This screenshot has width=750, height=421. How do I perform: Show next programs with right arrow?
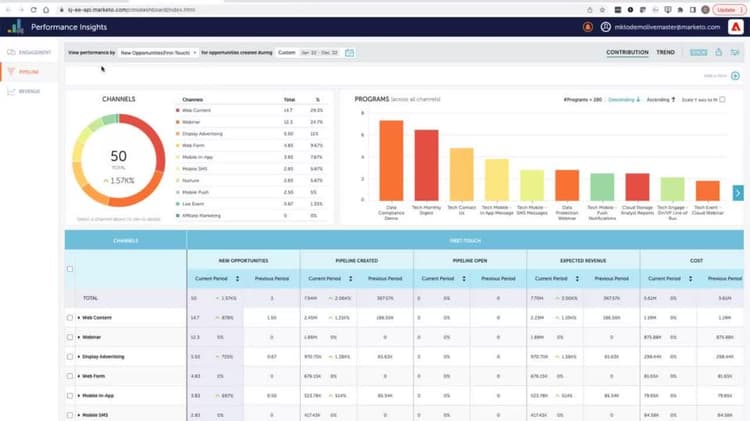tap(738, 193)
